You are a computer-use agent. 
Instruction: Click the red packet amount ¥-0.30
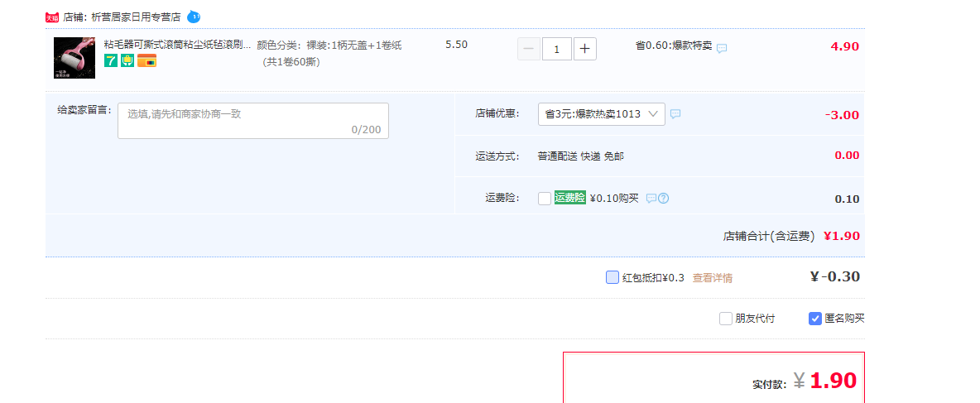(835, 276)
